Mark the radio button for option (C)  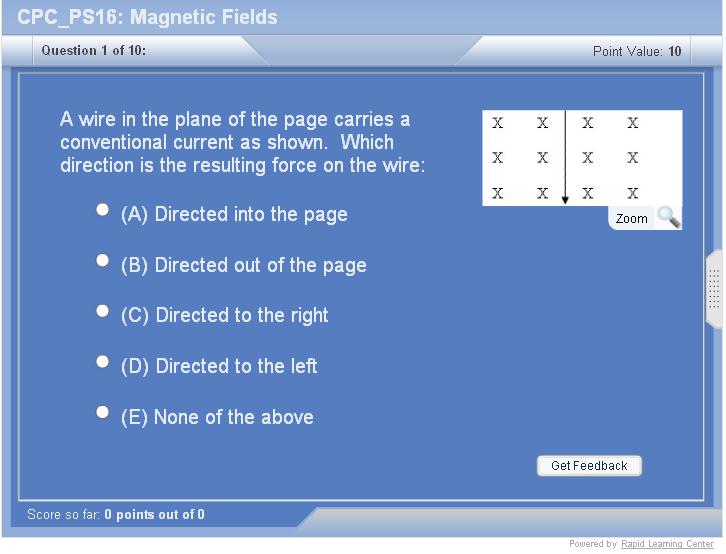pyautogui.click(x=102, y=311)
